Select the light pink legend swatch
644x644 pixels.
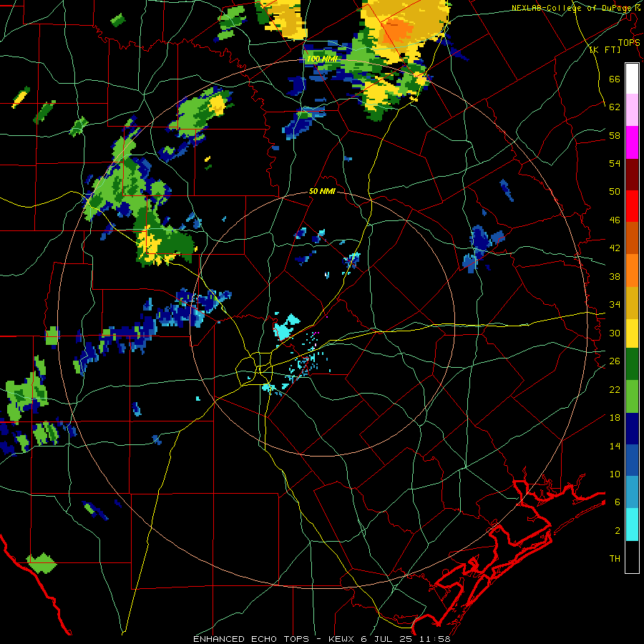(x=632, y=109)
